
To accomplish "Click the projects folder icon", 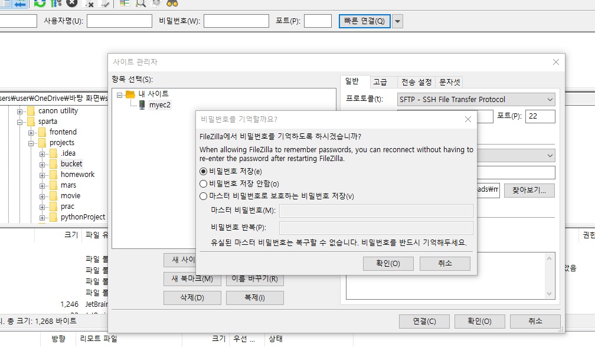I will [42, 143].
